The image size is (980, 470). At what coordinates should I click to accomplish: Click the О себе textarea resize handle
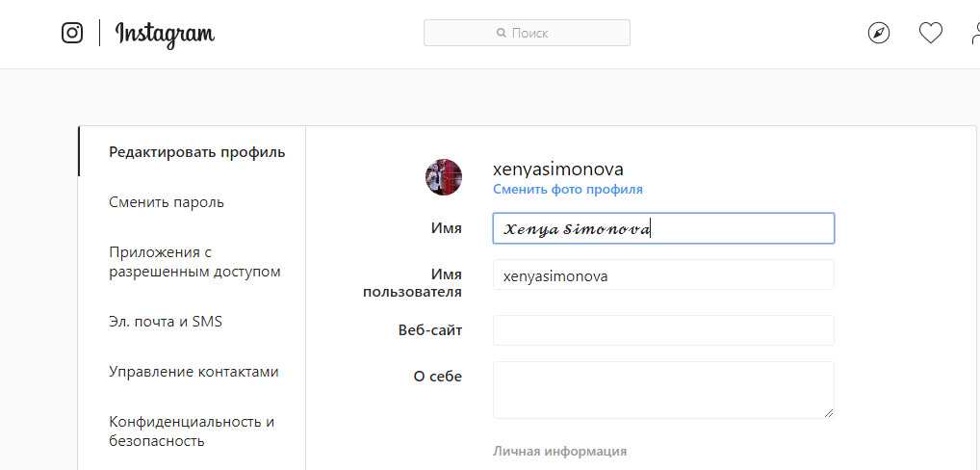[x=828, y=412]
